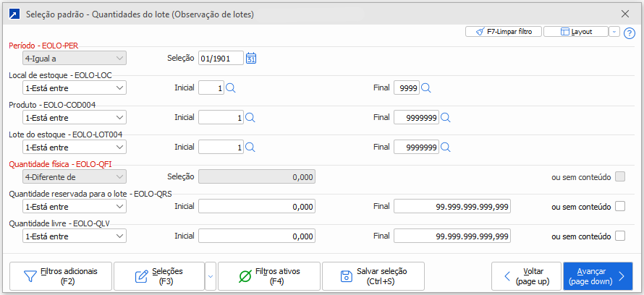Expand arrow next to Seleções button
This screenshot has height=295, width=644.
[x=211, y=276]
